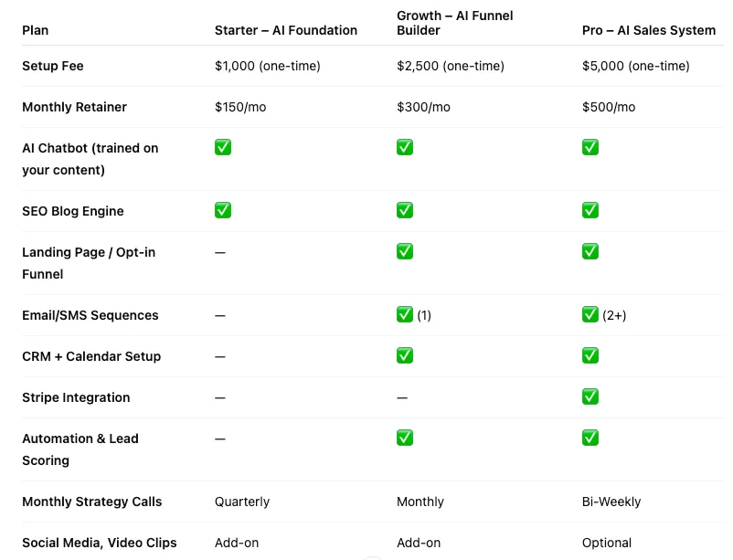Viewport: 733px width, 560px height.
Task: Click the SEO Blog Engine checkmark under Growth plan
Action: [405, 210]
